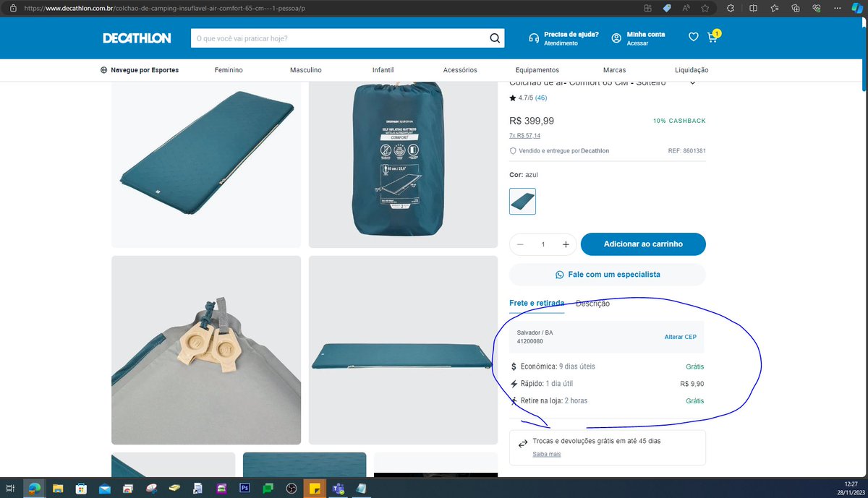Open File Explorer from taskbar
Screen dimensions: 868x498
[58, 489]
